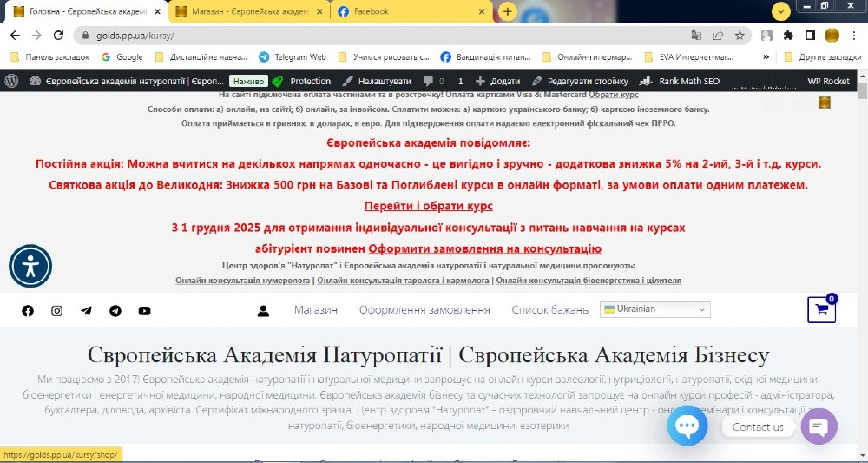Open the gold profile avatar in Chrome toolbar
868x463 pixels.
832,36
